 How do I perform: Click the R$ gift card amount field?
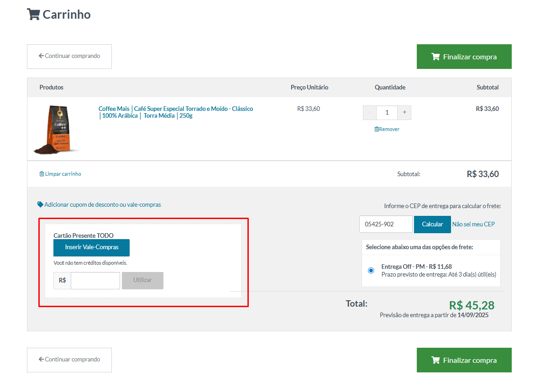point(95,281)
